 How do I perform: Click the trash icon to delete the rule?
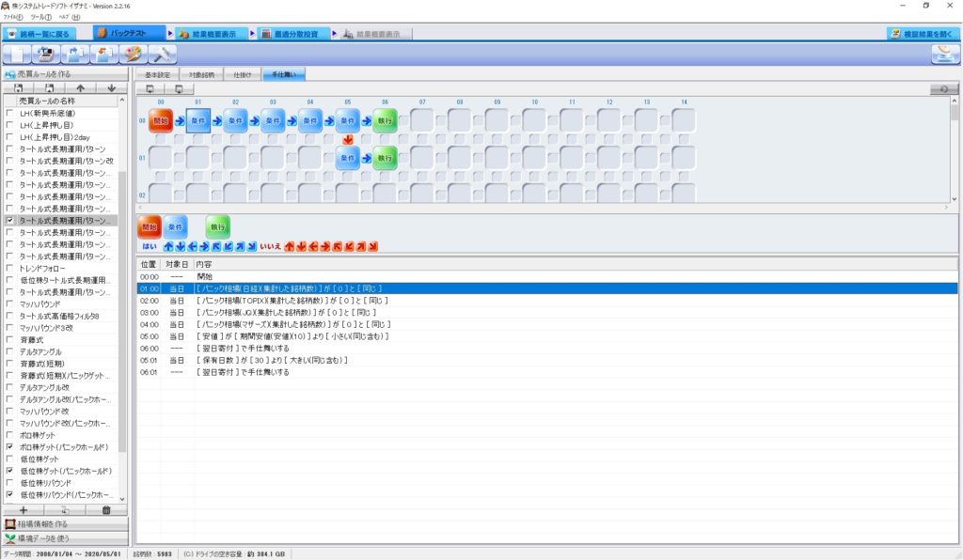(x=106, y=510)
